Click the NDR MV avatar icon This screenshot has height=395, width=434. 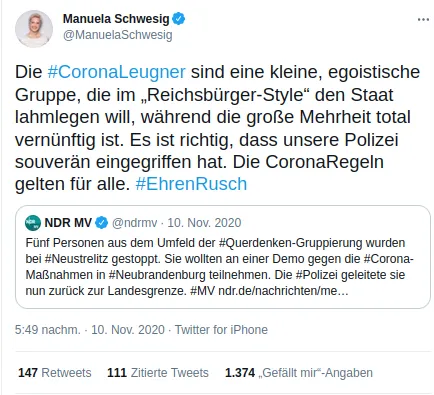[x=33, y=223]
